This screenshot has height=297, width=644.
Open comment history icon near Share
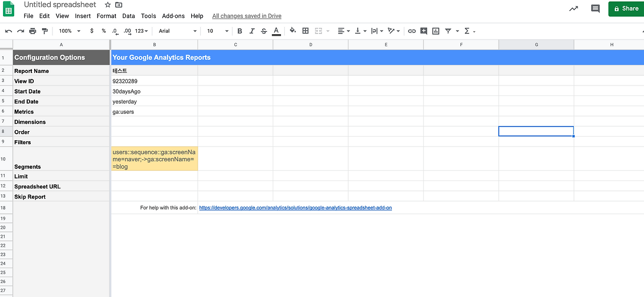pos(596,9)
